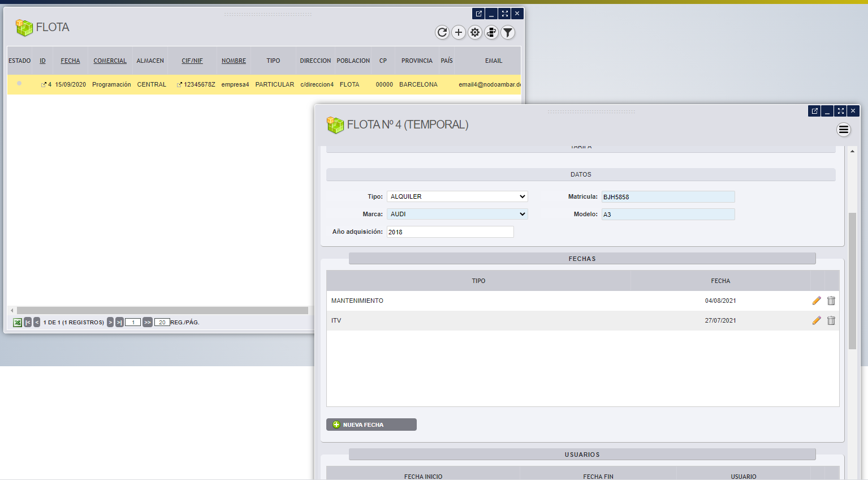Open the 12345678Z CIF link icon
This screenshot has width=868, height=480.
click(179, 84)
